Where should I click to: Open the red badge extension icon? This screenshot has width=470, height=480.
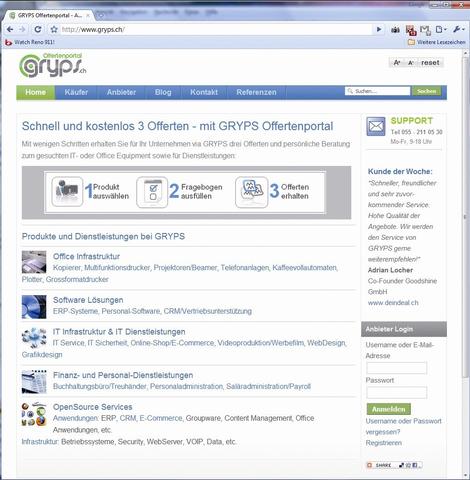[411, 30]
